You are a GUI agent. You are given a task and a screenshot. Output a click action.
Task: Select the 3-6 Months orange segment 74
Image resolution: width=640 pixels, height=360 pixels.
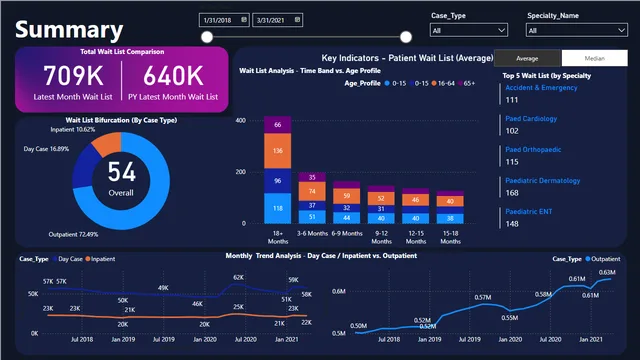[312, 191]
